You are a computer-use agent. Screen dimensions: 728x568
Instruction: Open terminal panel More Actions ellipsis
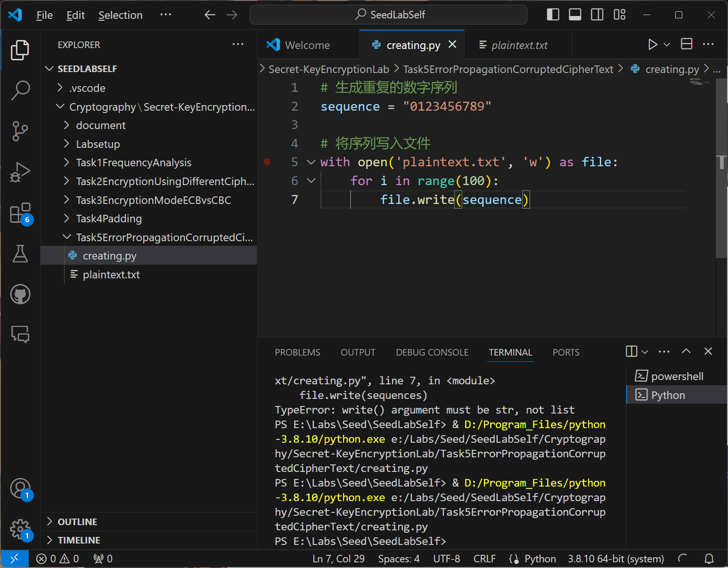tap(664, 351)
